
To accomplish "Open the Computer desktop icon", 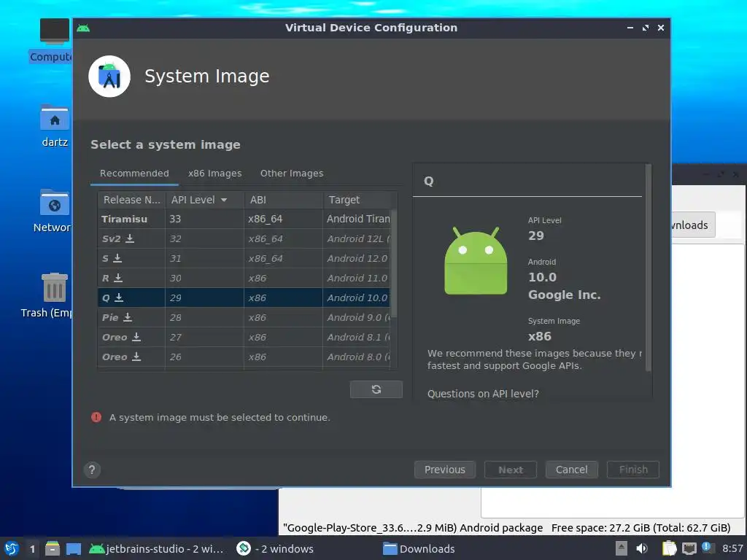I will (54, 31).
